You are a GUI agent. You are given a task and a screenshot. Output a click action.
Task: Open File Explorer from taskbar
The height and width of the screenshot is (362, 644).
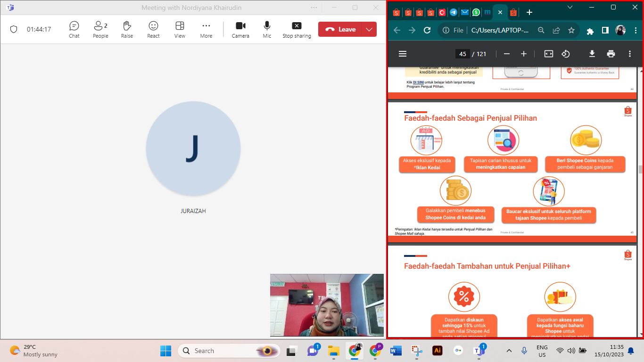(x=334, y=351)
